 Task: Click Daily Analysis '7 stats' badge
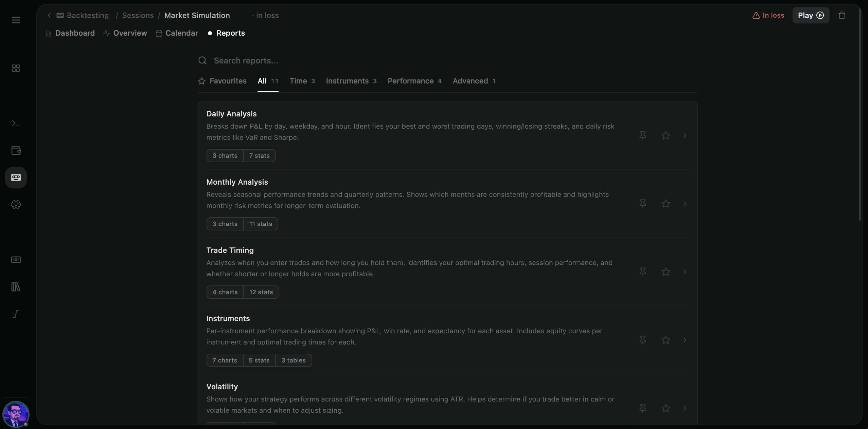[260, 155]
